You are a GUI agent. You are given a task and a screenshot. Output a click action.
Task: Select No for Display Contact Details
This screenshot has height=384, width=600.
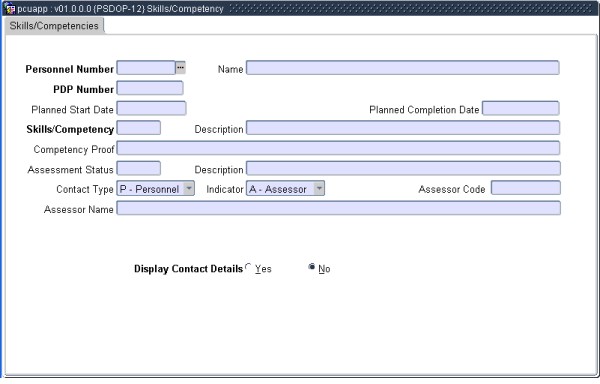(312, 267)
